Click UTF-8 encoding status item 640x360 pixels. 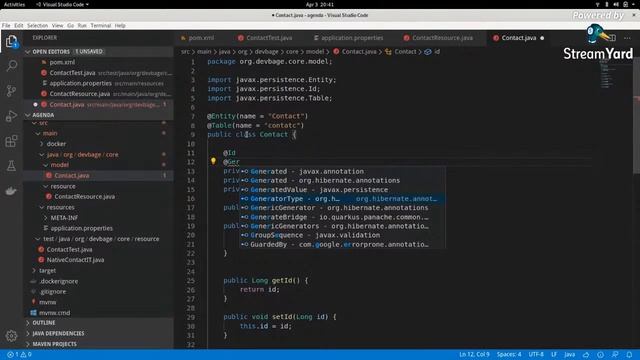pos(536,355)
